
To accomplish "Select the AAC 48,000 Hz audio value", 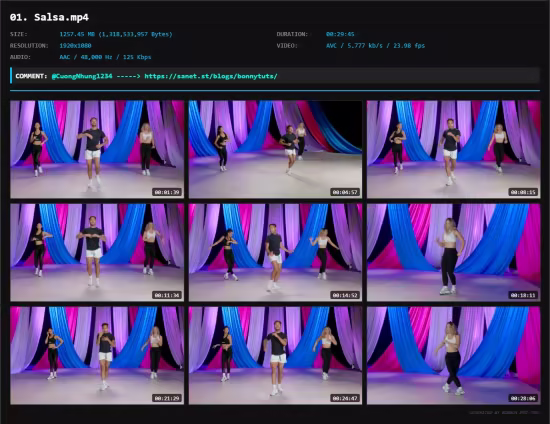I will (x=105, y=57).
